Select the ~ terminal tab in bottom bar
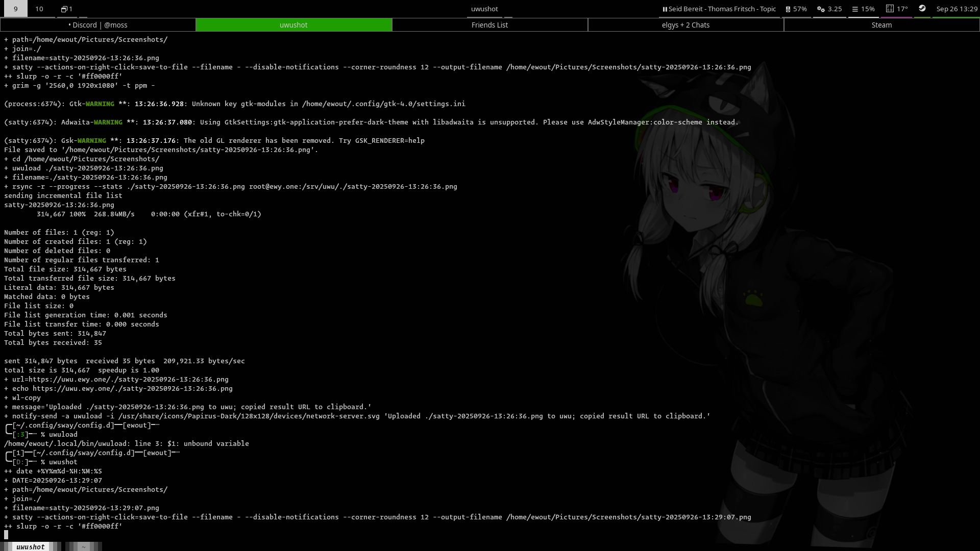Viewport: 980px width, 551px height. (x=83, y=546)
